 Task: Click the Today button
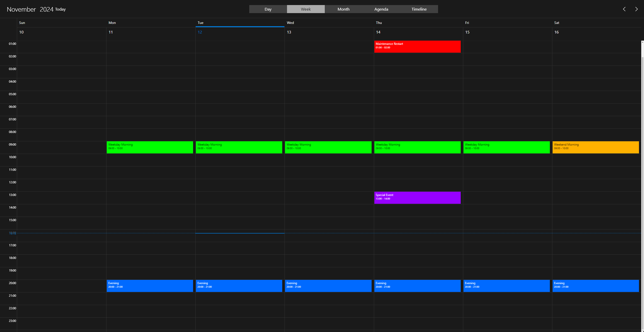60,9
